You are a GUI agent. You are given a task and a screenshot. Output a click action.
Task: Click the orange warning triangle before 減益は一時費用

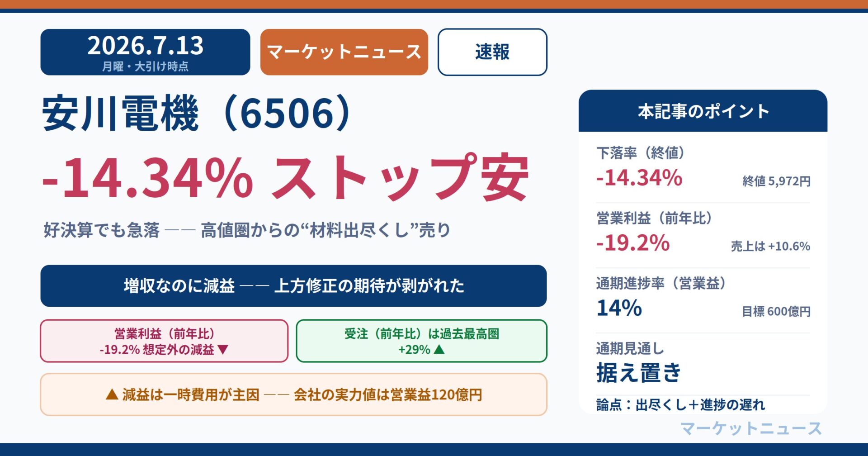112,394
